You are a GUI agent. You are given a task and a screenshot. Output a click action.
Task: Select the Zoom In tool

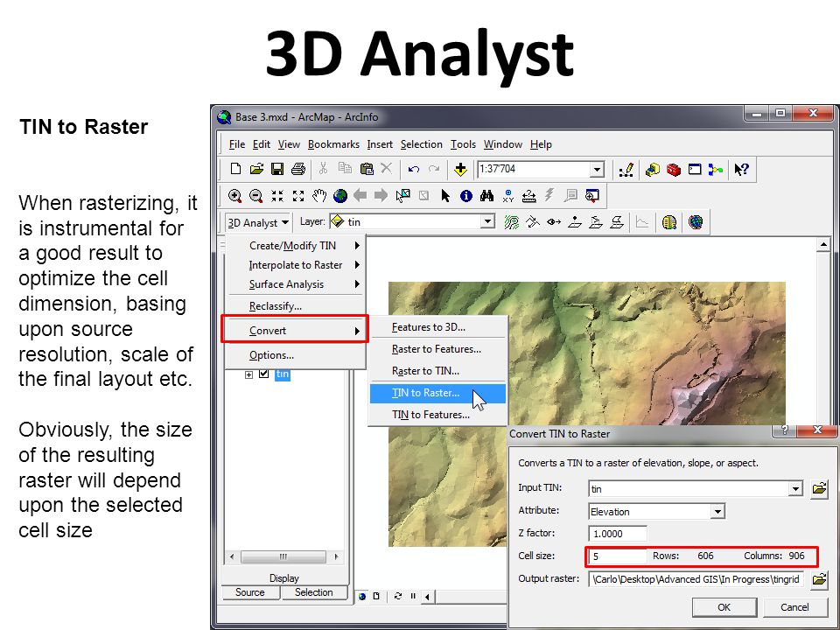[x=234, y=196]
